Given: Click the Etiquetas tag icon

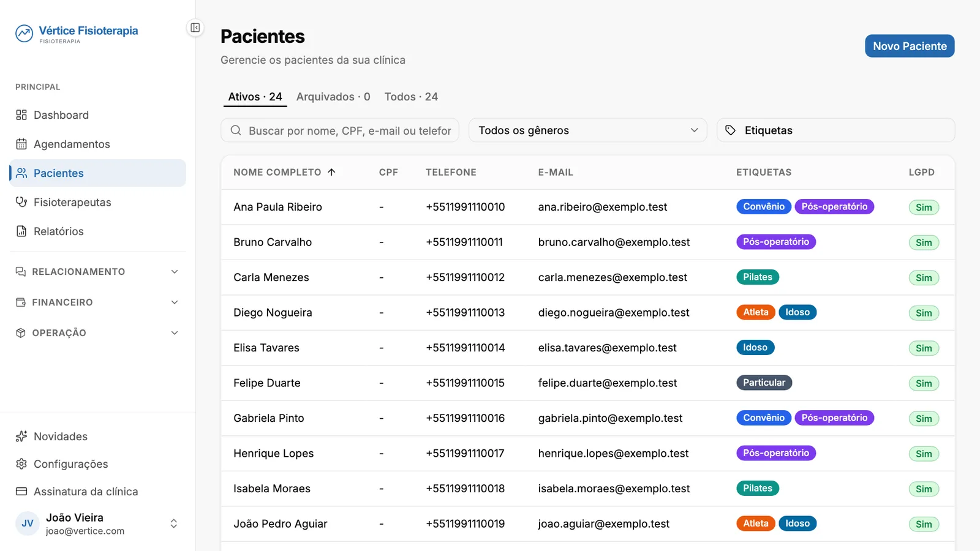Looking at the screenshot, I should pos(730,130).
